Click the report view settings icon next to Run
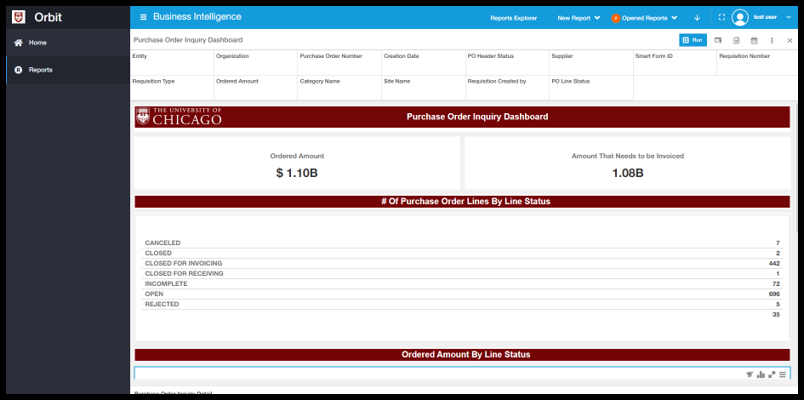Image resolution: width=804 pixels, height=400 pixels. click(x=718, y=40)
